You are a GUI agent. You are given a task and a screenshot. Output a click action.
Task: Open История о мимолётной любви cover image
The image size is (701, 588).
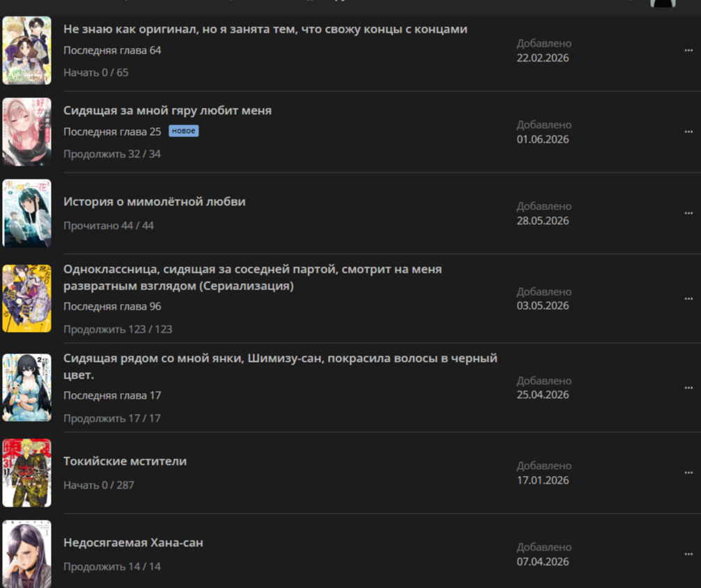pyautogui.click(x=27, y=213)
